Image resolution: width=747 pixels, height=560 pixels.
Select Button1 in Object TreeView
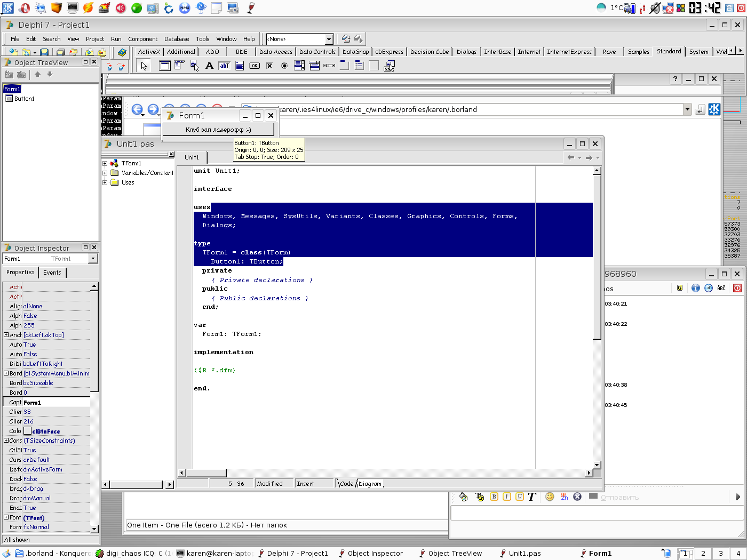pyautogui.click(x=25, y=99)
